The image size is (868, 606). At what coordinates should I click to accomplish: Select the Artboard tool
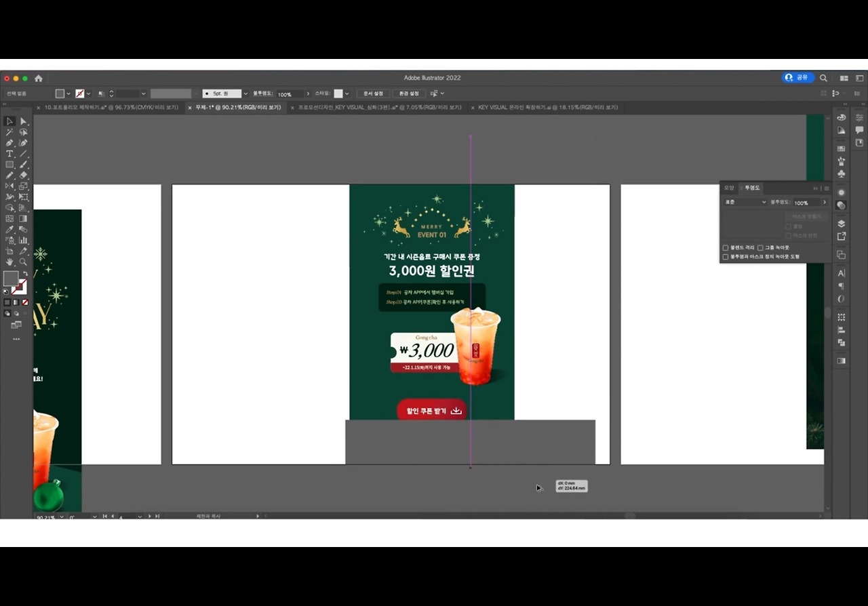(x=9, y=251)
